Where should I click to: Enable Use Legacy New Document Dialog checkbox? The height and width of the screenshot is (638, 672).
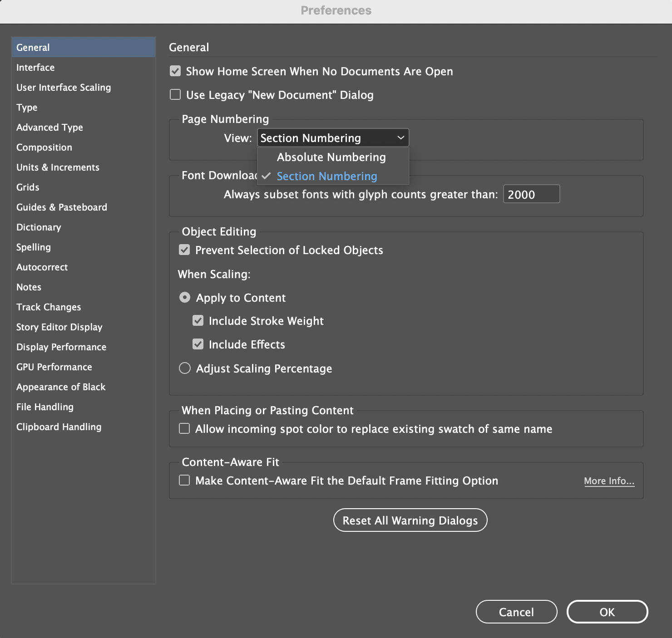pyautogui.click(x=175, y=95)
